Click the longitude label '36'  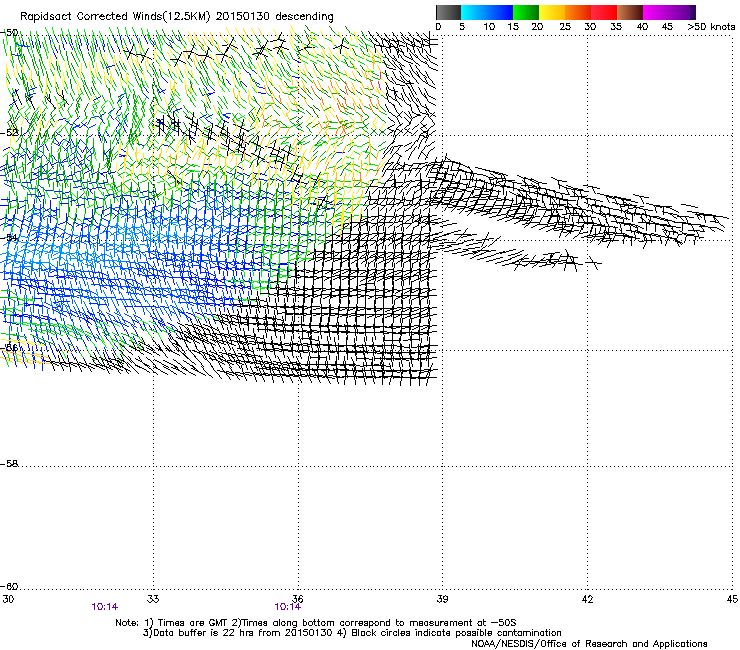point(297,599)
